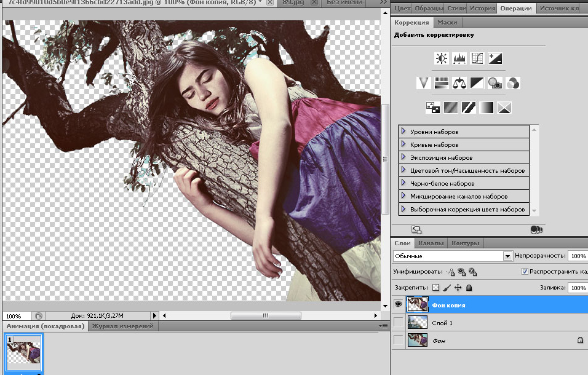Viewport: 588px width, 375px height.
Task: Add a Curves adjustment
Action: (x=477, y=58)
